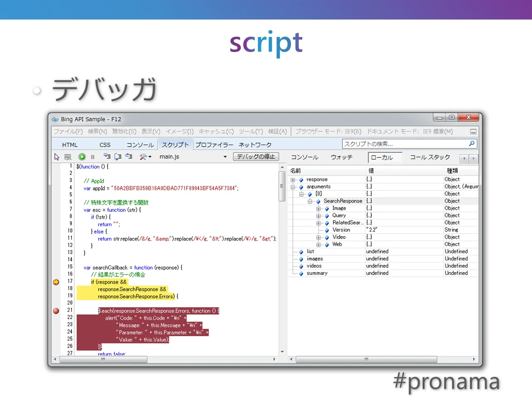Collapse the arguments tree node
Image resolution: width=532 pixels, height=399 pixels.
coord(293,187)
